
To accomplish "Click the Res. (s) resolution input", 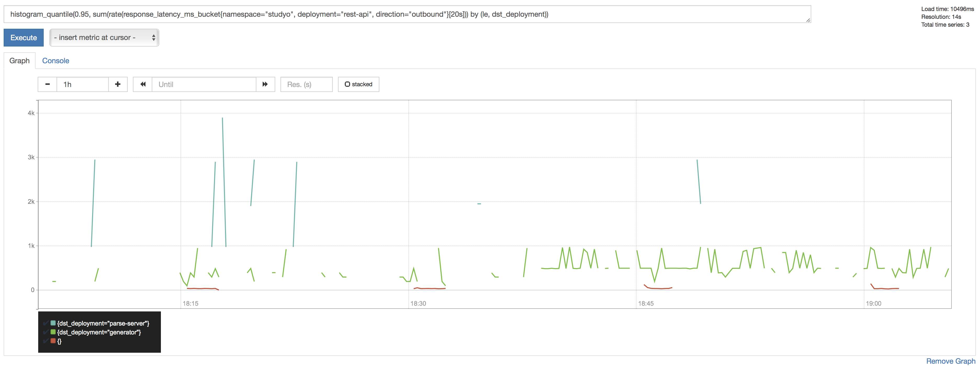I will [306, 84].
